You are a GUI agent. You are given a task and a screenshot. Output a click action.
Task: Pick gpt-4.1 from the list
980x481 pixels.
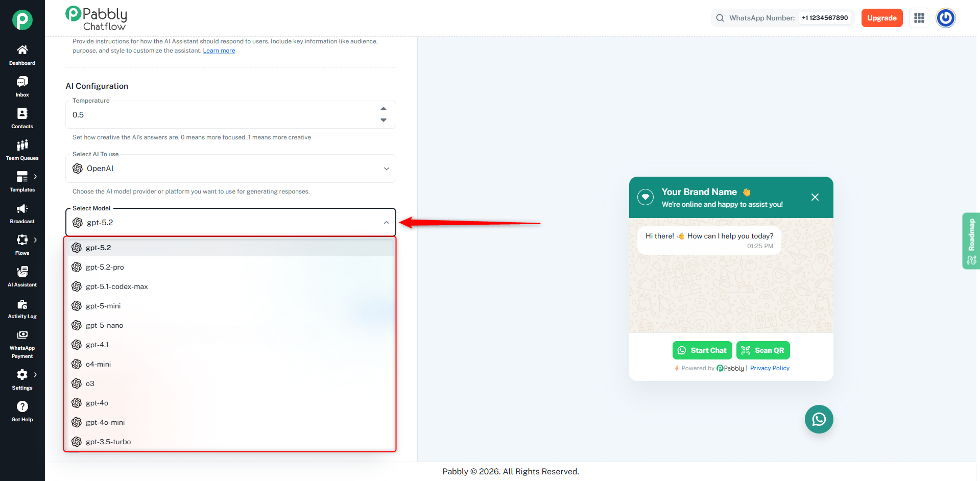231,345
